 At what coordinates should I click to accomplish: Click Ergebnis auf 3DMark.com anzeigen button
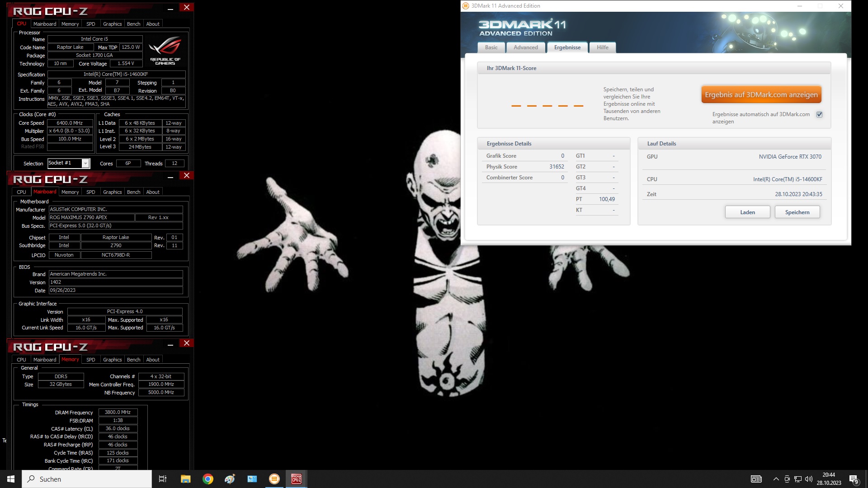[x=761, y=94]
